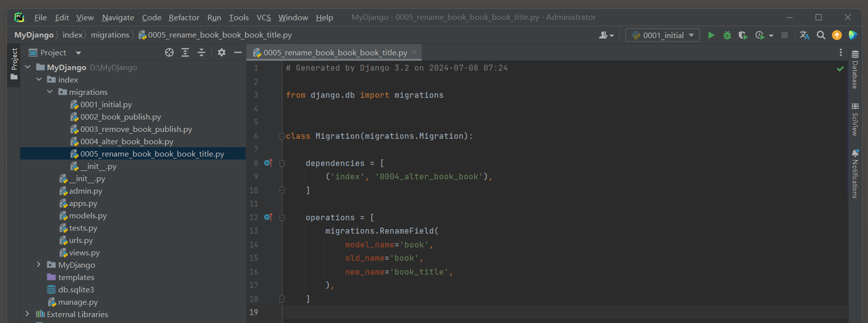Viewport: 868px width, 323px height.
Task: Select urls.py in project tree
Action: 81,240
